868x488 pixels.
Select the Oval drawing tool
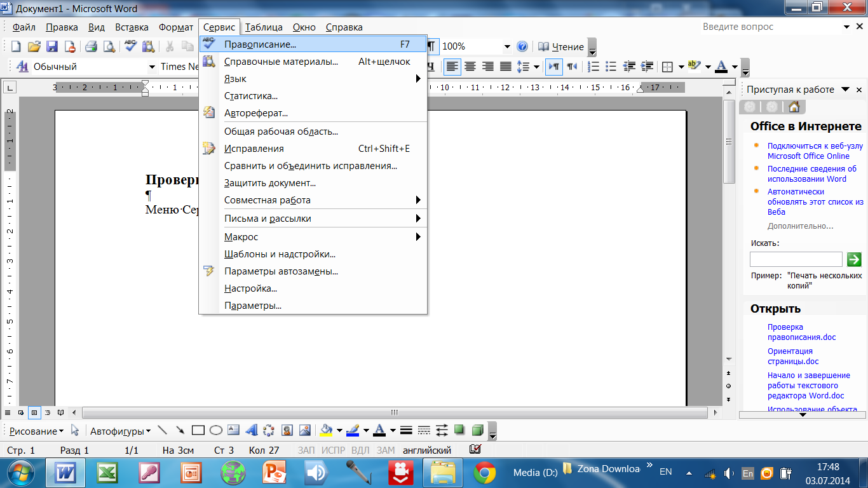[x=215, y=430]
